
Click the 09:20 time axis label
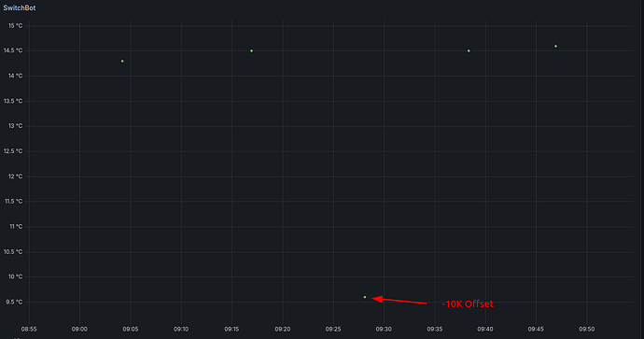(283, 329)
